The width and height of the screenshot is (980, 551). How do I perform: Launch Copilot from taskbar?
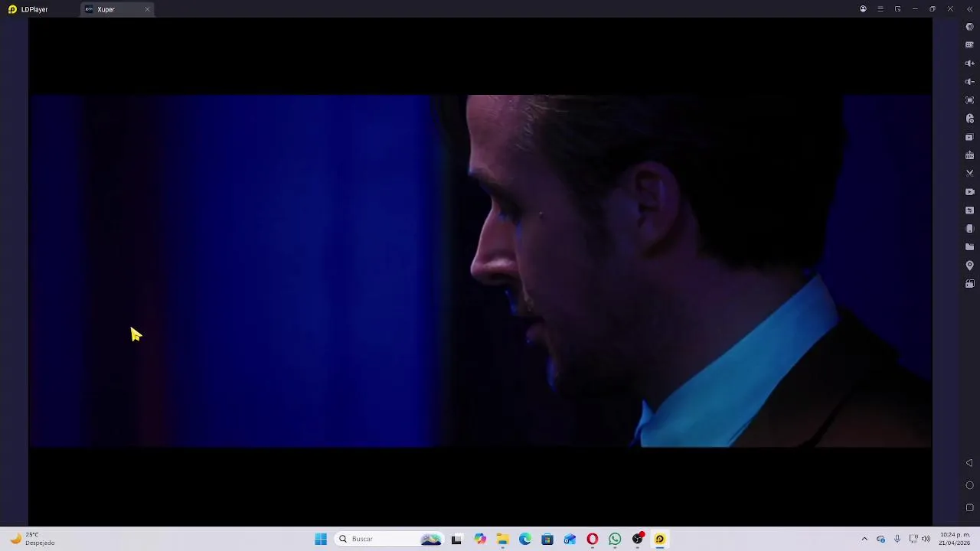click(480, 539)
